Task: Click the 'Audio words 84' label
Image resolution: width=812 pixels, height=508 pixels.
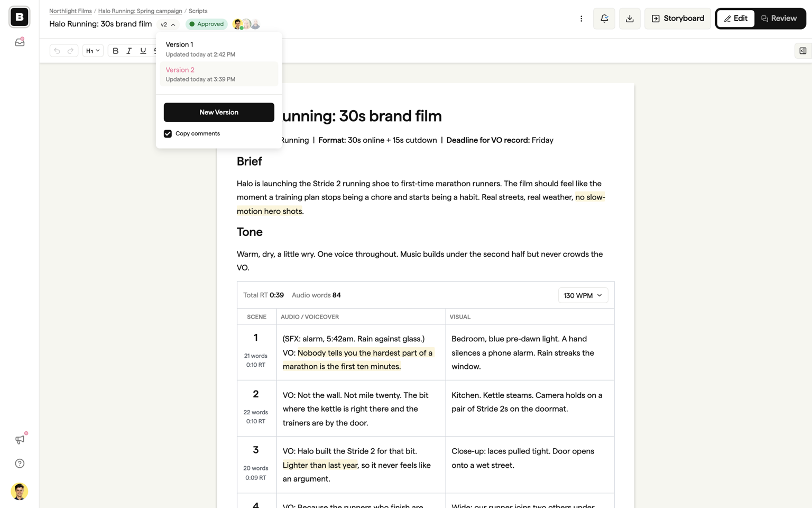Action: (316, 295)
